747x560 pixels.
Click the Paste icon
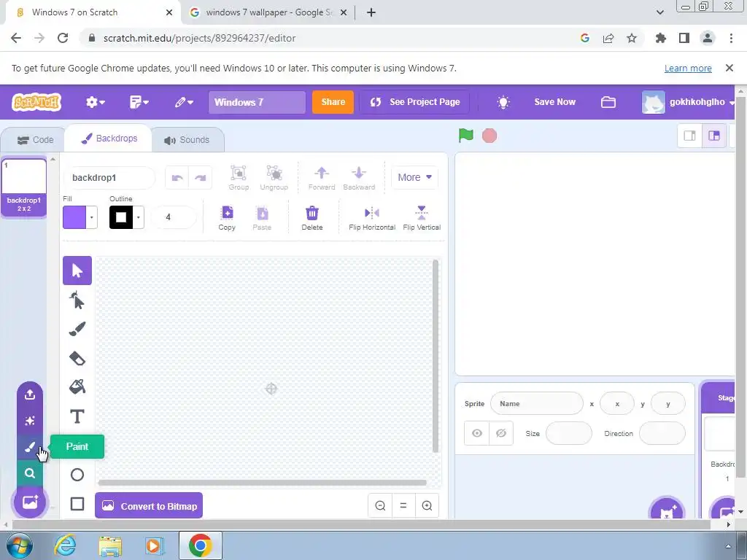tap(262, 217)
